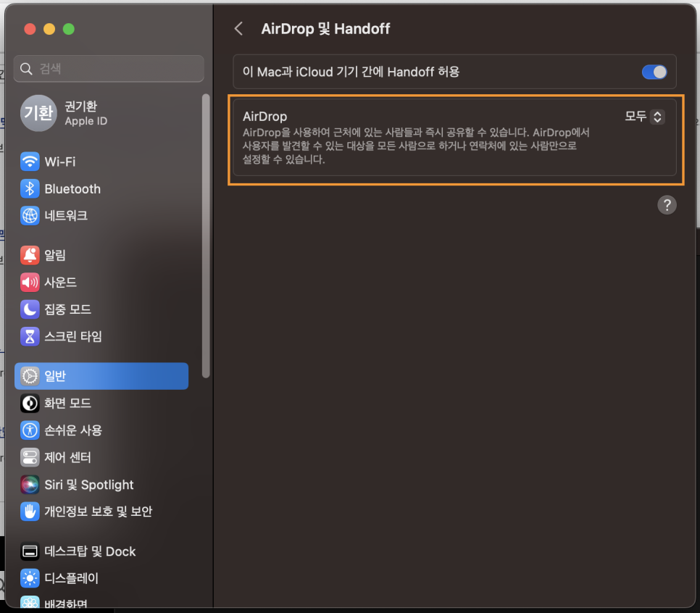Go back with the chevron arrow
Image resolution: width=700 pixels, height=613 pixels.
[239, 28]
